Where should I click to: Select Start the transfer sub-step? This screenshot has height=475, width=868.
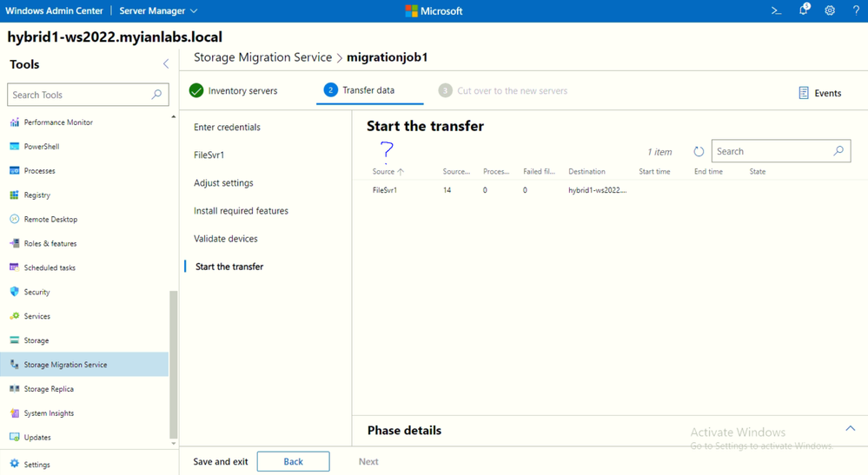click(229, 267)
